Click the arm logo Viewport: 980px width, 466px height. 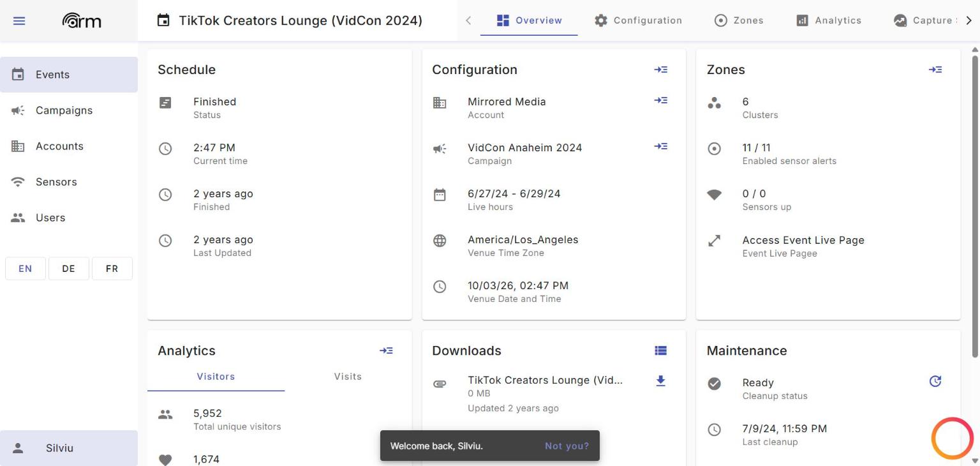click(x=82, y=21)
